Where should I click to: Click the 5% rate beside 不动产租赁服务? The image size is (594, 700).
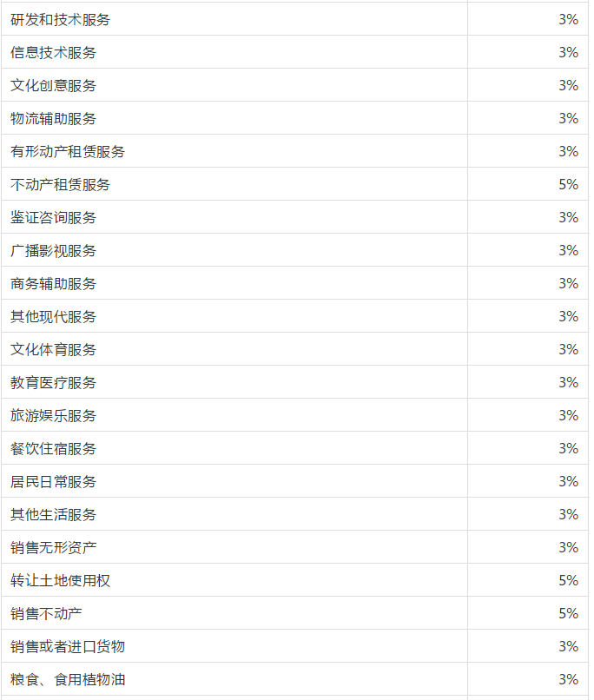[568, 184]
